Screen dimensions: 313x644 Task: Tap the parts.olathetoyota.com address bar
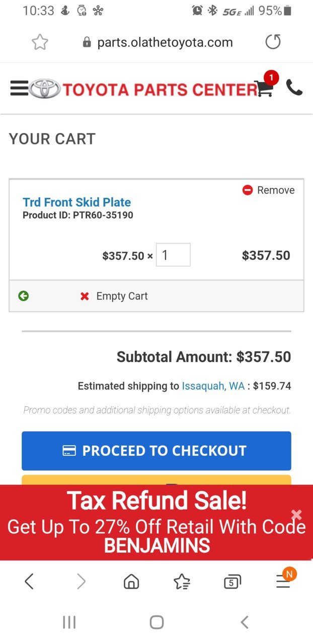click(x=158, y=42)
